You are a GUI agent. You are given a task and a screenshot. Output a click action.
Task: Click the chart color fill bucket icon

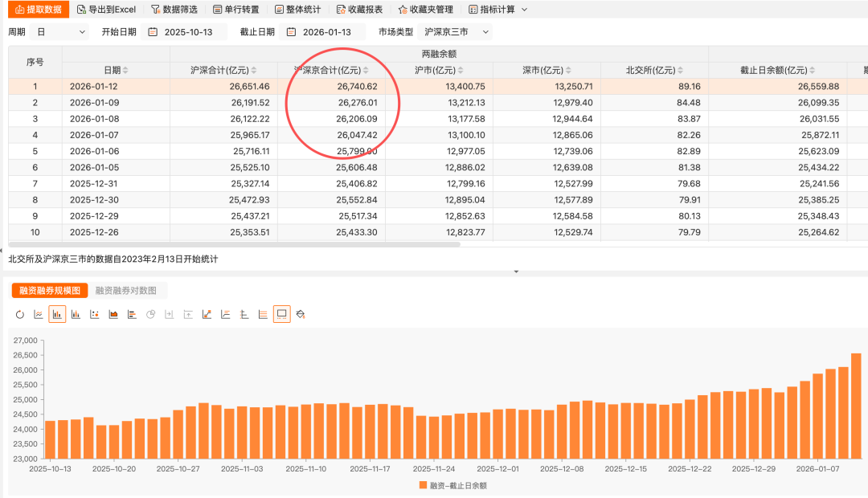click(301, 314)
